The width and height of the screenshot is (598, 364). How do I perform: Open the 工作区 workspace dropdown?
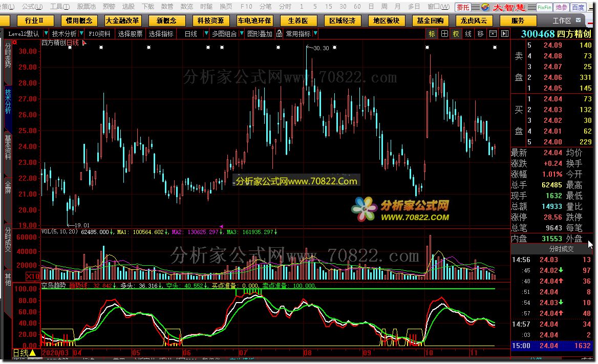coord(567,20)
